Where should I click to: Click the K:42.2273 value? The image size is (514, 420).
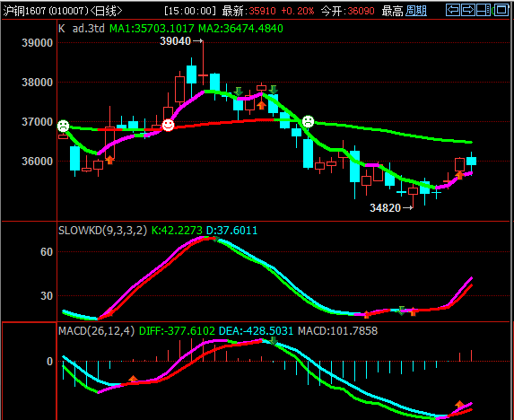(177, 231)
